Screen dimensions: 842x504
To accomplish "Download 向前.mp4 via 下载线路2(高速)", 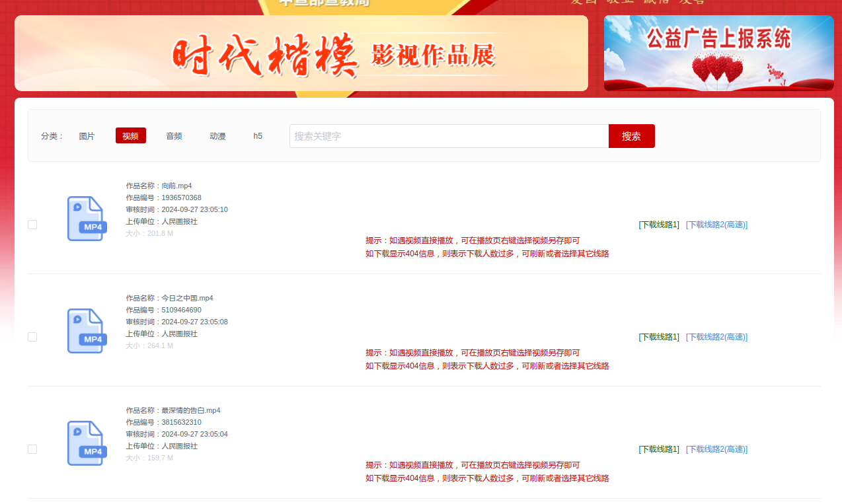I will 717,225.
